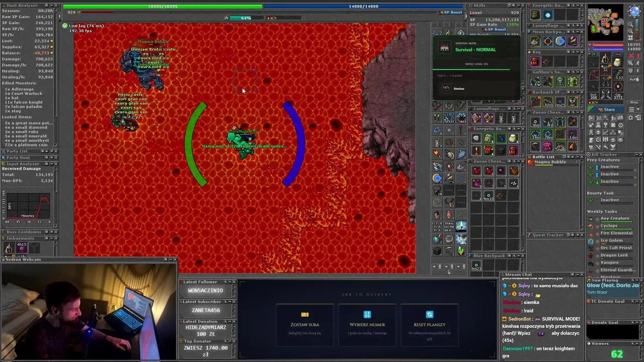The image size is (644, 362).
Task: Select the item labeled 36m in Zaoan Chess
Action: 535,122
